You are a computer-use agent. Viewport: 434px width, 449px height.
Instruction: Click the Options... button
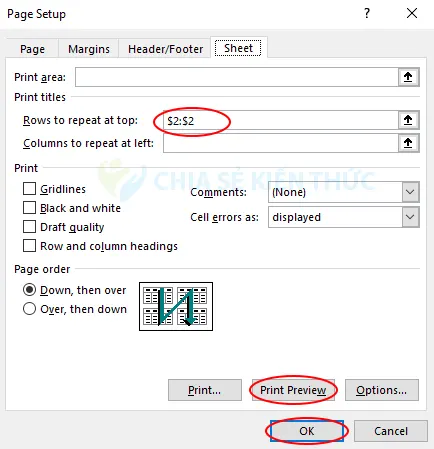[x=382, y=390]
